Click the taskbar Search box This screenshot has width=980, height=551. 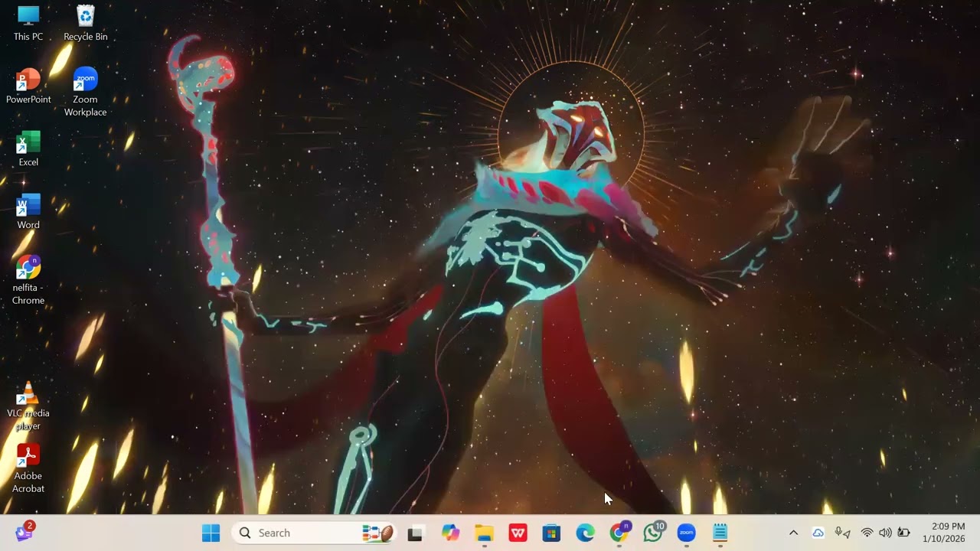pyautogui.click(x=315, y=533)
